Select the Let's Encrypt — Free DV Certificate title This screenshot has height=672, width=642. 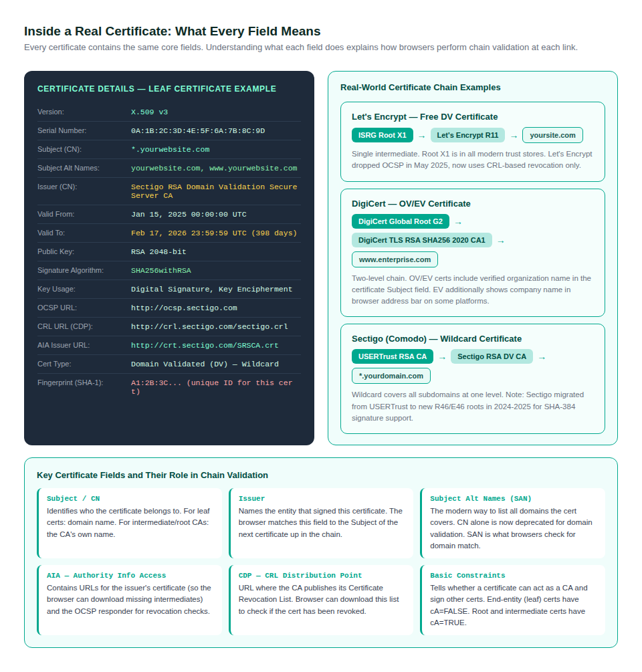tap(425, 117)
